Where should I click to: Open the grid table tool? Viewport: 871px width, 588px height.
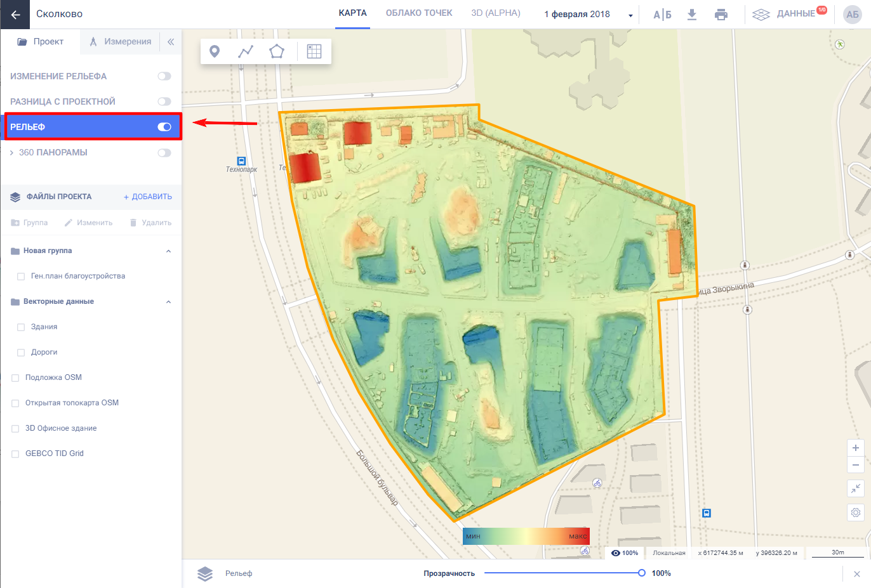click(x=314, y=51)
